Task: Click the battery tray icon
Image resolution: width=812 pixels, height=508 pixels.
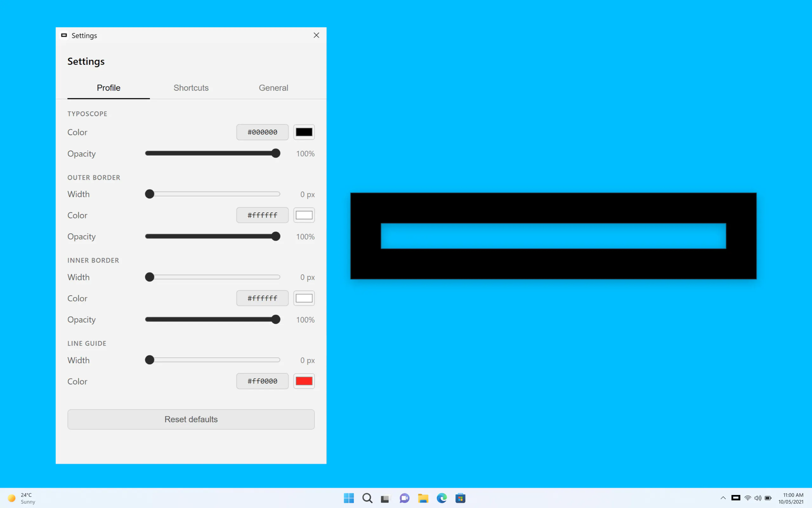Action: click(x=768, y=498)
